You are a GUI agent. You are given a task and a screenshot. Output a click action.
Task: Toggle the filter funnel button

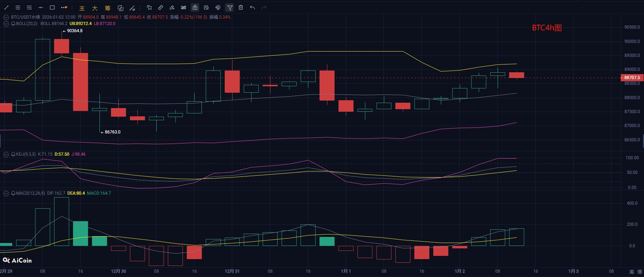(230, 8)
